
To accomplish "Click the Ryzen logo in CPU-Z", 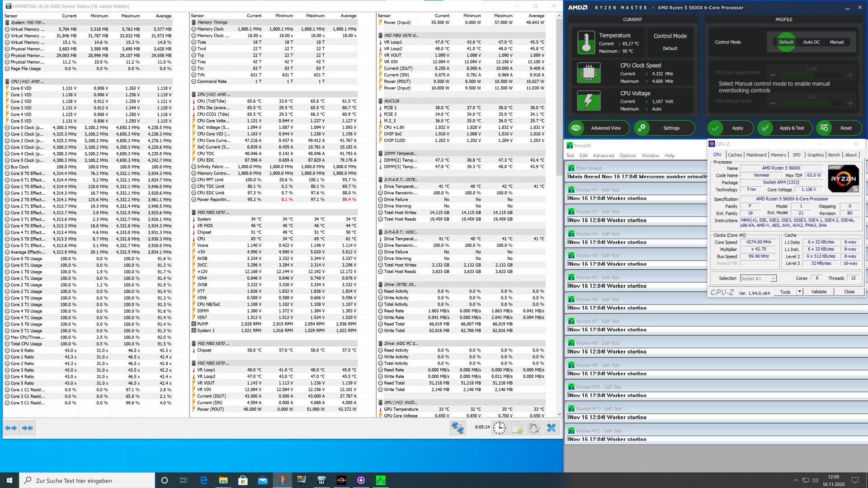I will [x=843, y=178].
